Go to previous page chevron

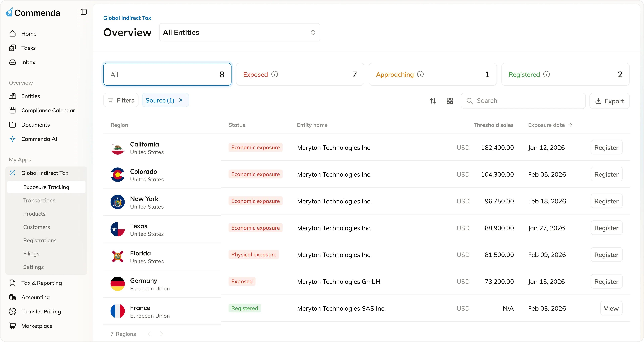click(x=149, y=334)
